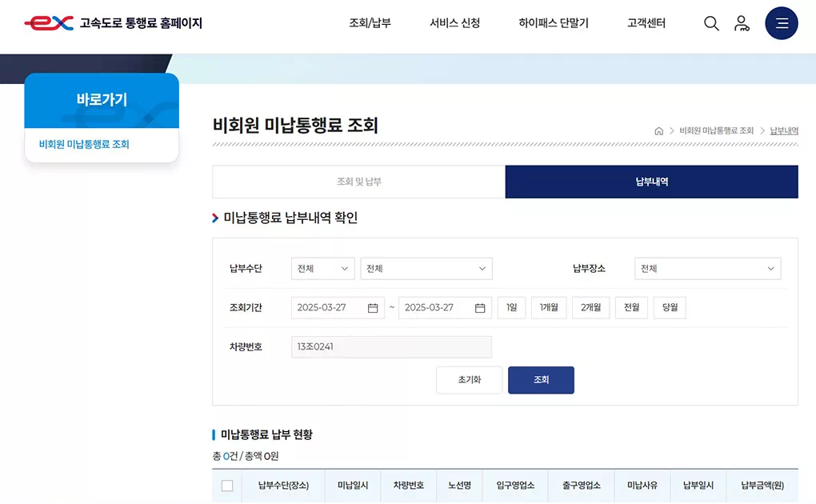Open the first 납부수단 dropdown
The image size is (816, 504).
322,269
